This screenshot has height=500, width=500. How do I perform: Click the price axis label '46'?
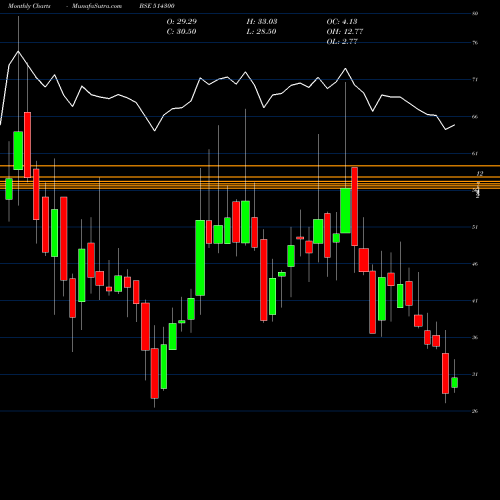tap(475, 264)
